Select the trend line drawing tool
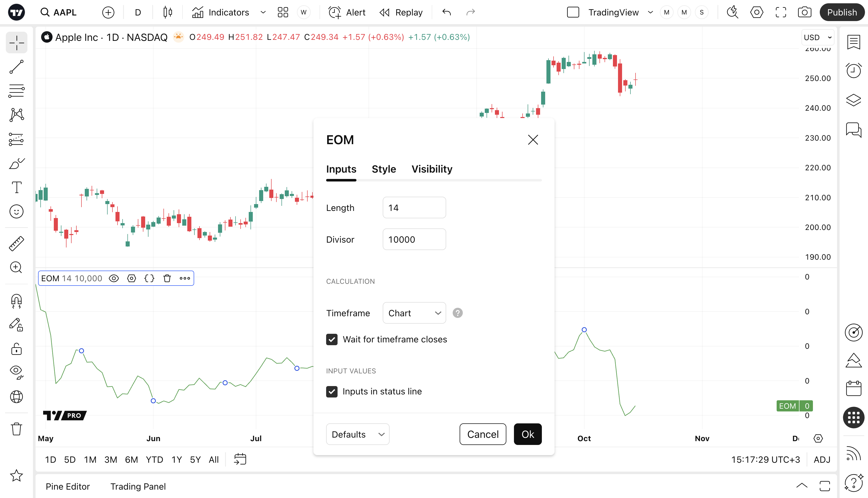 pyautogui.click(x=16, y=67)
